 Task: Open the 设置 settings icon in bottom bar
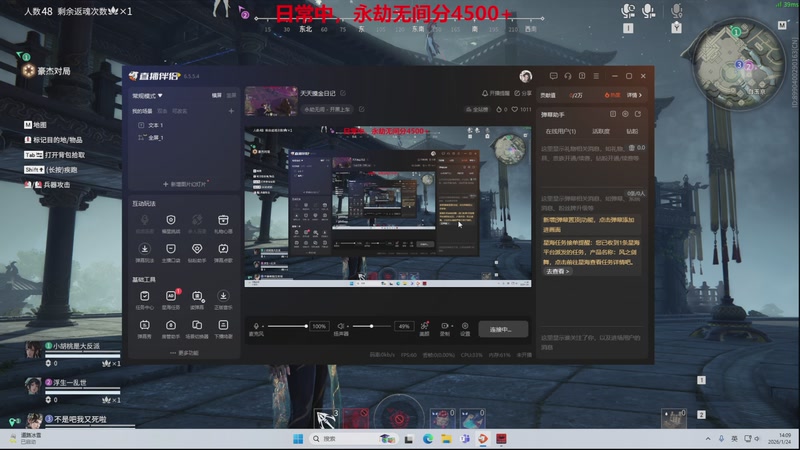point(465,327)
